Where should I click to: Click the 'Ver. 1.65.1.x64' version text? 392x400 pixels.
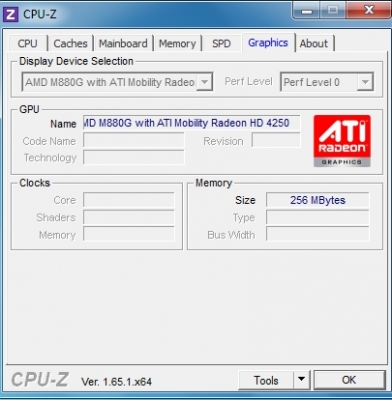(117, 381)
